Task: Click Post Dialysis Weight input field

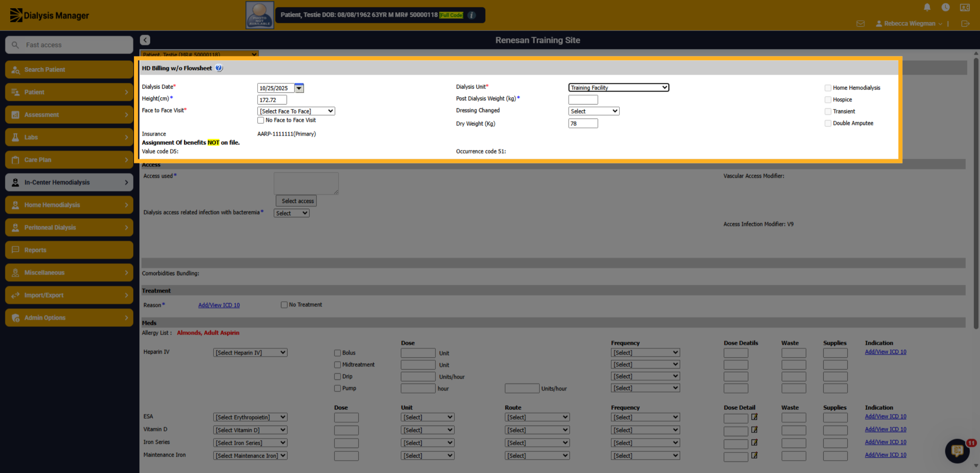Action: pos(583,100)
